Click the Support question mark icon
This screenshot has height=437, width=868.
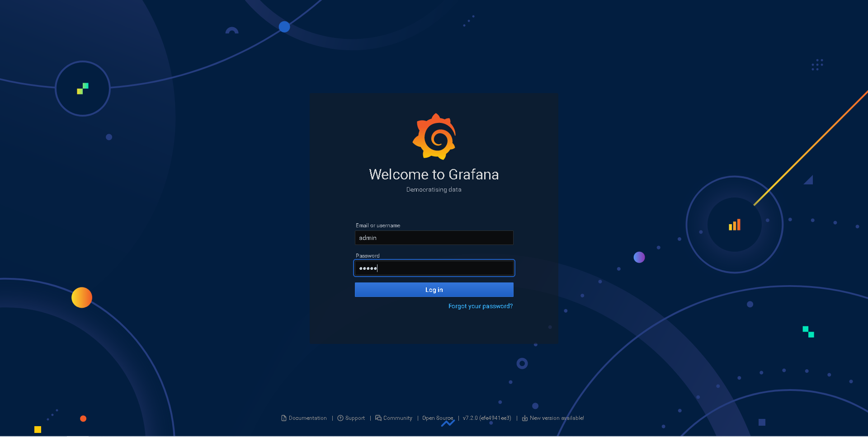click(x=340, y=418)
